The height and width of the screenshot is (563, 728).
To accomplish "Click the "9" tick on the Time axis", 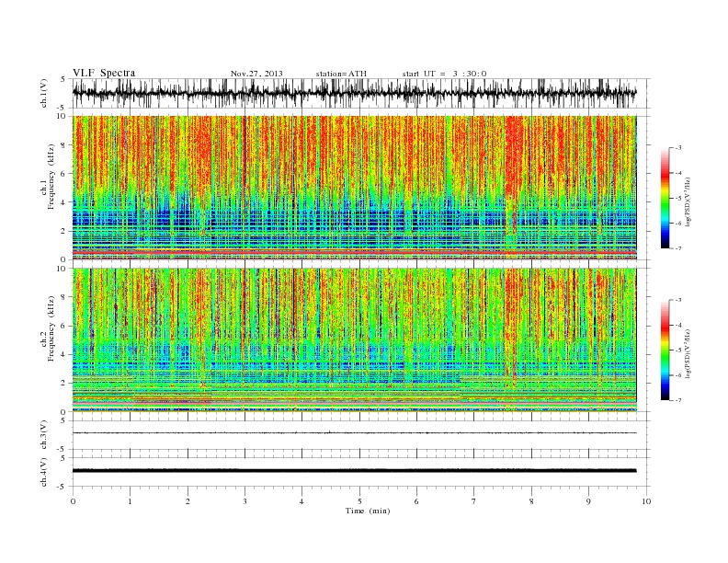I will coord(588,501).
